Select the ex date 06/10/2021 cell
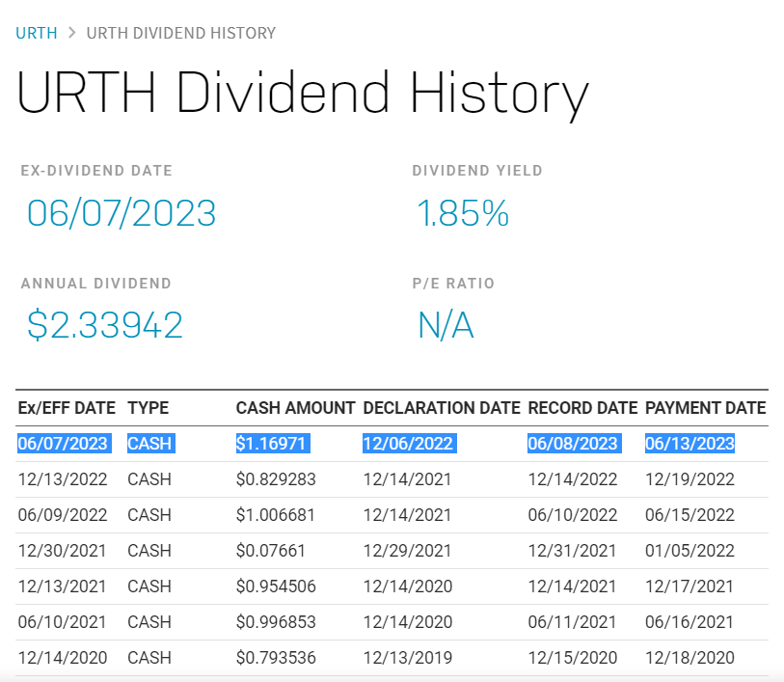The image size is (784, 682). coord(62,622)
